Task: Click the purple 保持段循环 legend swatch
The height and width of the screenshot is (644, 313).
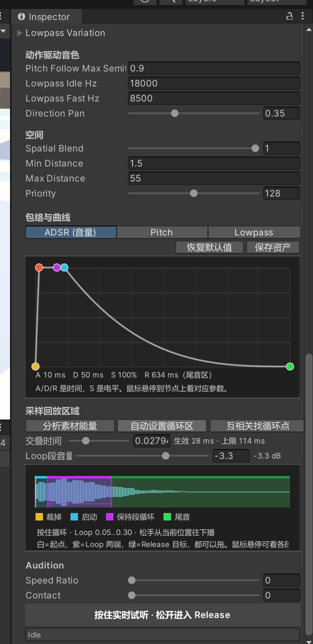Action: click(109, 517)
